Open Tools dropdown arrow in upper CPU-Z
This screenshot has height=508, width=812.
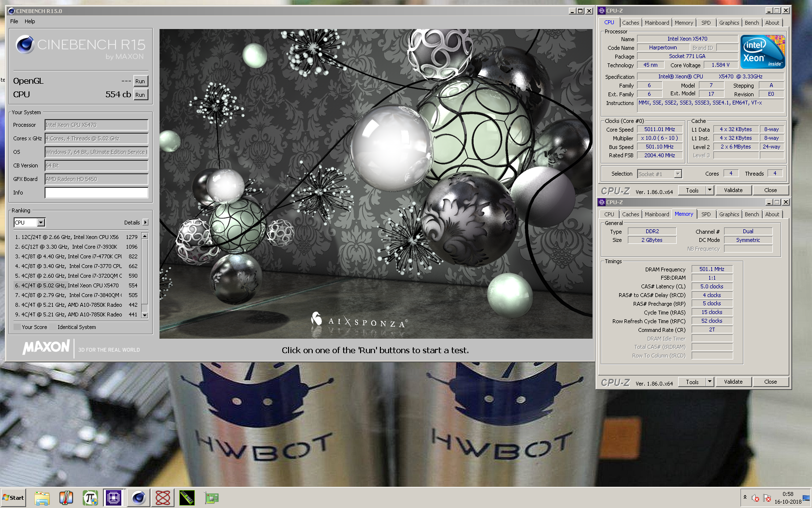click(x=710, y=190)
